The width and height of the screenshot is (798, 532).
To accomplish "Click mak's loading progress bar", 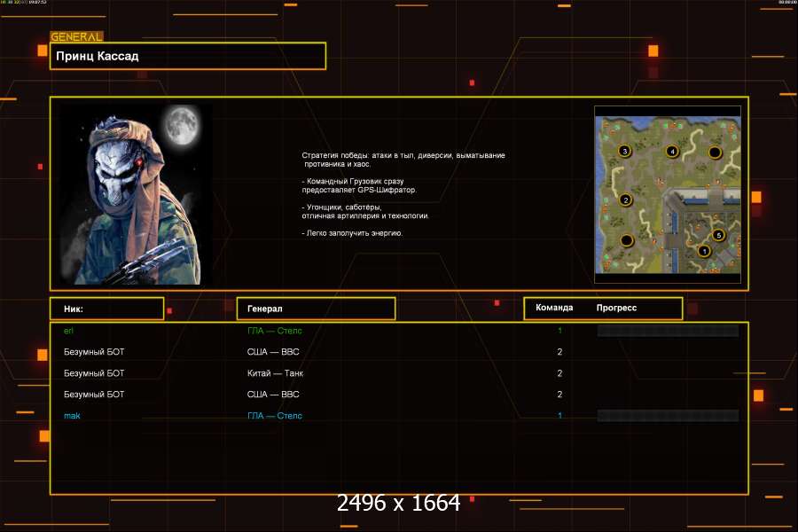I will [x=668, y=416].
